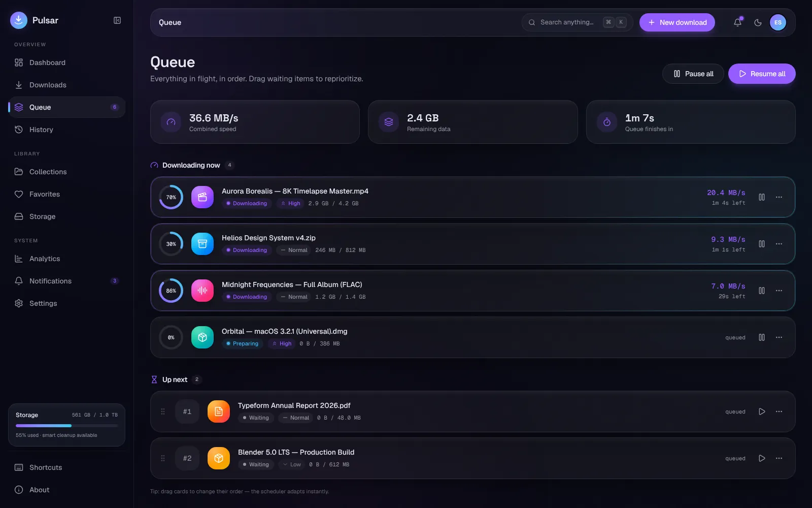Click the Midnight Frequencies audio icon
The width and height of the screenshot is (812, 508).
202,291
